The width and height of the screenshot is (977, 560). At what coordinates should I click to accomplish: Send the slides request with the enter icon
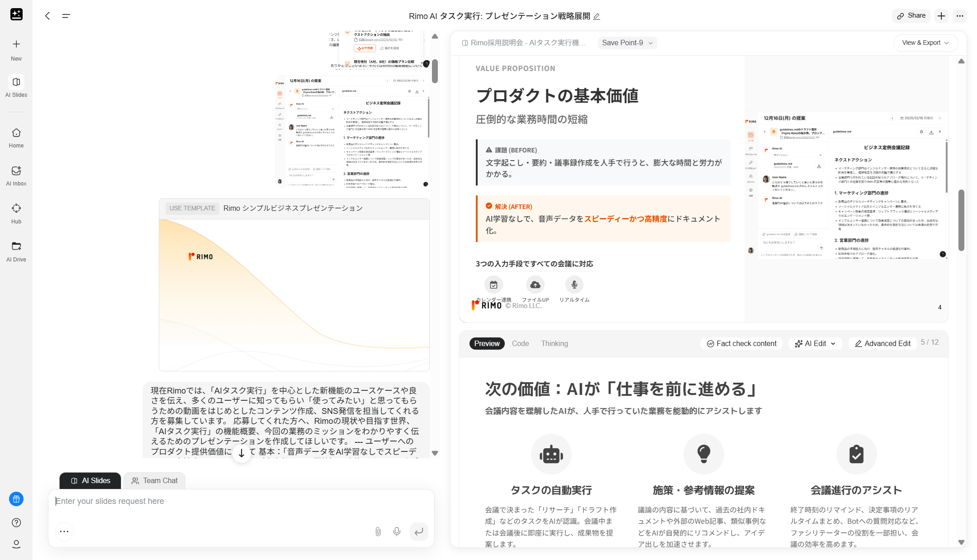(419, 532)
